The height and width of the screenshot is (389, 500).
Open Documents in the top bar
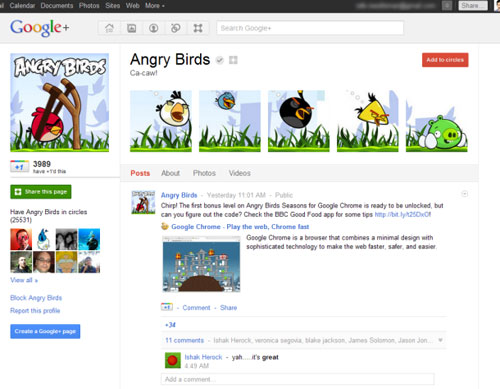pyautogui.click(x=57, y=6)
